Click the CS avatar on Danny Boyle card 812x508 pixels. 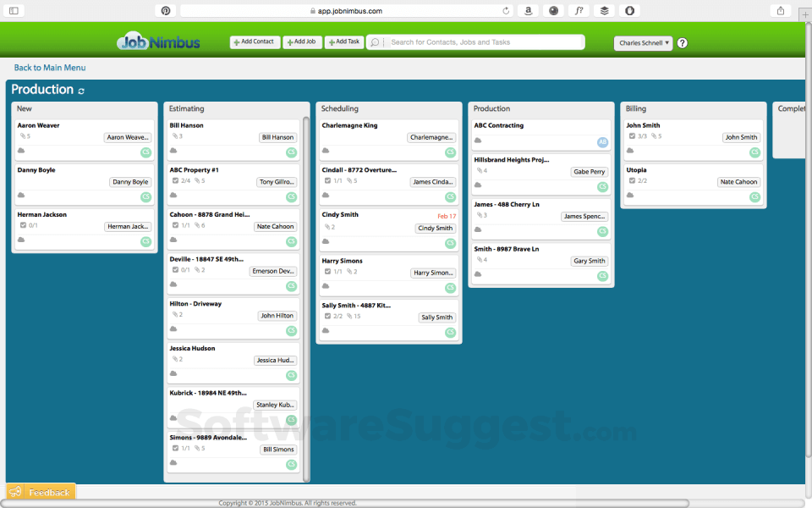click(x=145, y=197)
